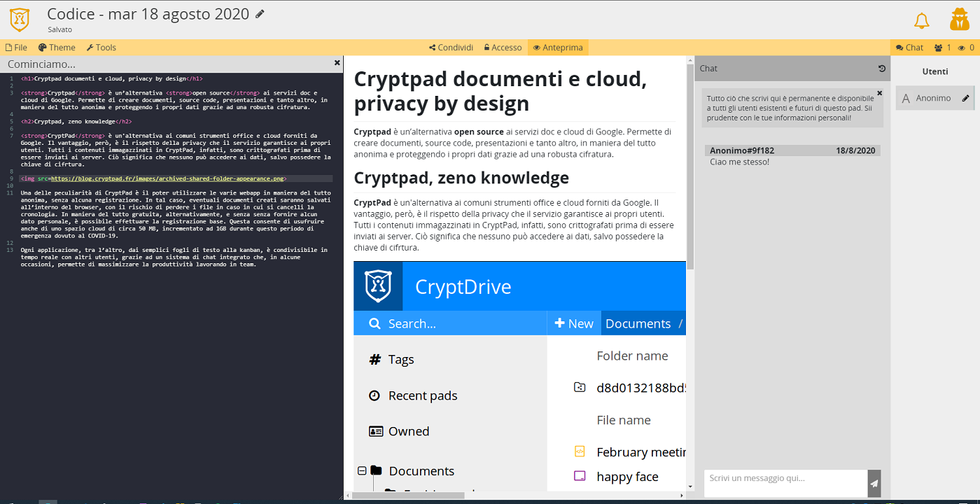Click the CryptPad shield logo
The height and width of the screenshot is (504, 980).
(x=19, y=19)
